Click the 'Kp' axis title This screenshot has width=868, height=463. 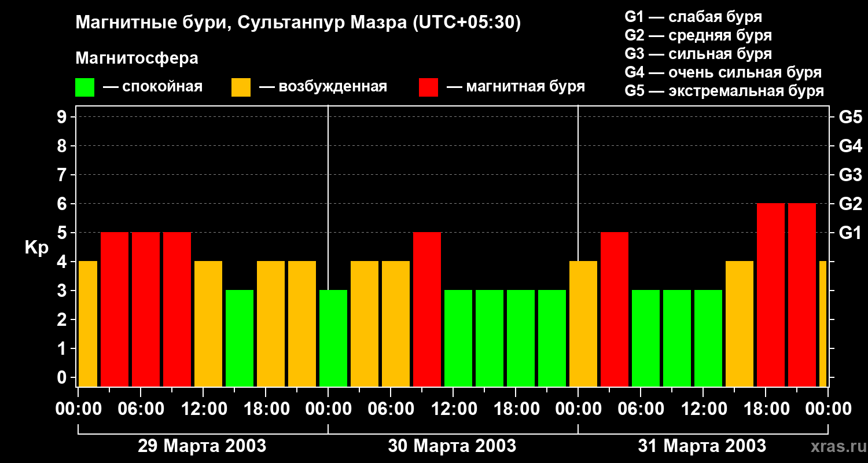coord(36,247)
